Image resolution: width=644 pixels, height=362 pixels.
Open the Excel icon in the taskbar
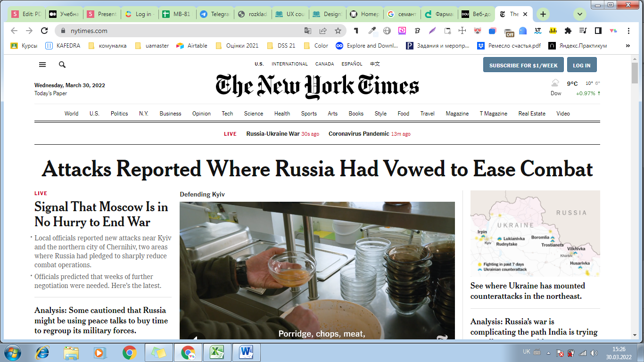[216, 352]
